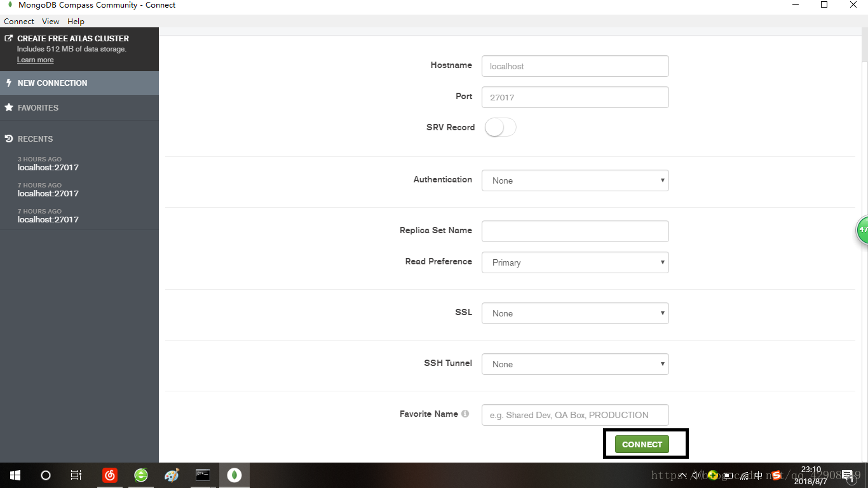Screen dimensions: 868x488
Task: Click the external link icon beside ATLAS CLUSTER
Action: coord(9,38)
